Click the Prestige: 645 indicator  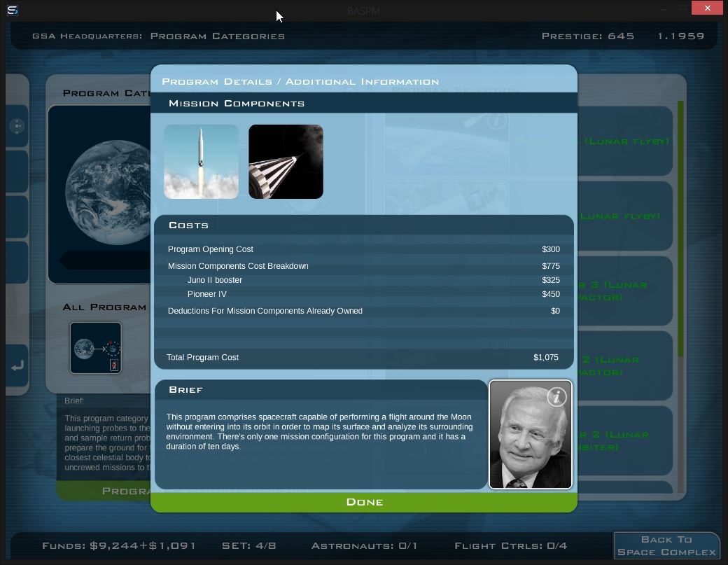pos(588,36)
